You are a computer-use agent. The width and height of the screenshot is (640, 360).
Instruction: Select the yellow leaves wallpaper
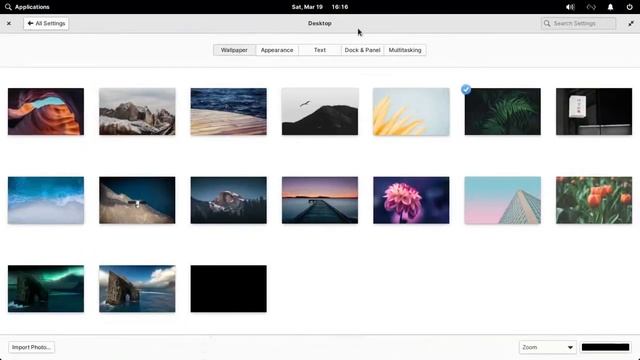[411, 111]
